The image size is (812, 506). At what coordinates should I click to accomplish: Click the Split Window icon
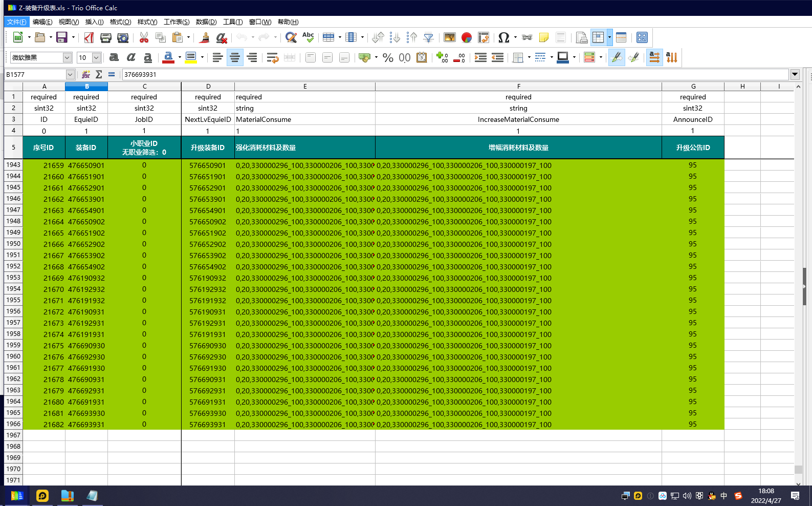(621, 37)
